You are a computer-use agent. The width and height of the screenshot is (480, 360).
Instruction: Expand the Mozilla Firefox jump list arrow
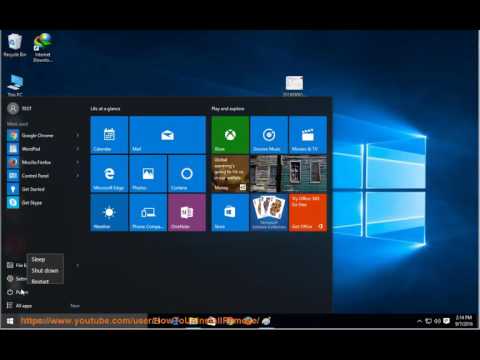pos(77,162)
